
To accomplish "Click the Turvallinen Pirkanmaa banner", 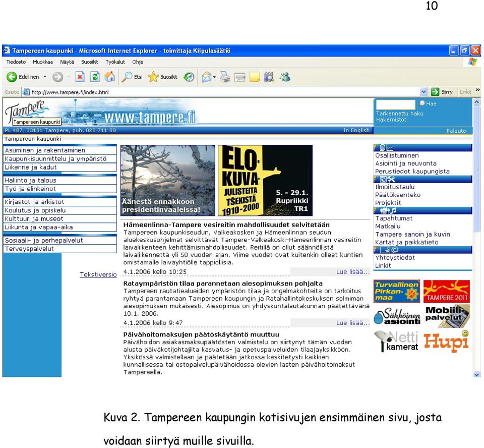I will [397, 291].
